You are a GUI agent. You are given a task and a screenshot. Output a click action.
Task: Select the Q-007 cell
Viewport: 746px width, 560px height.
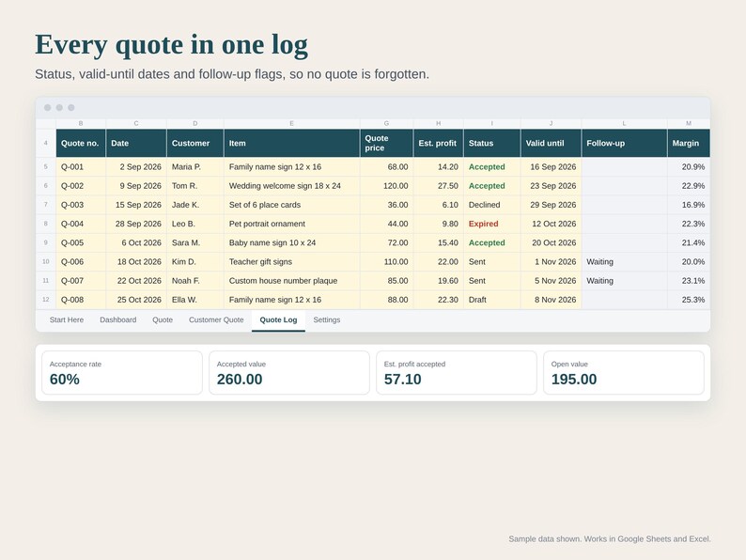(x=81, y=281)
